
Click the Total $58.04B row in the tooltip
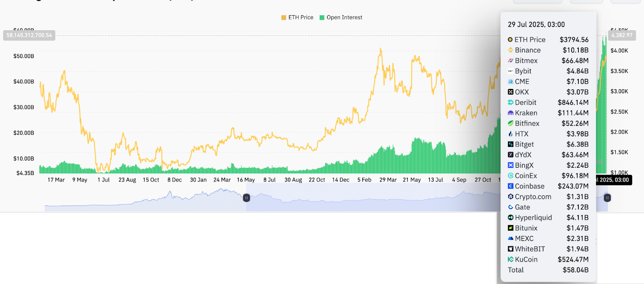tap(548, 270)
